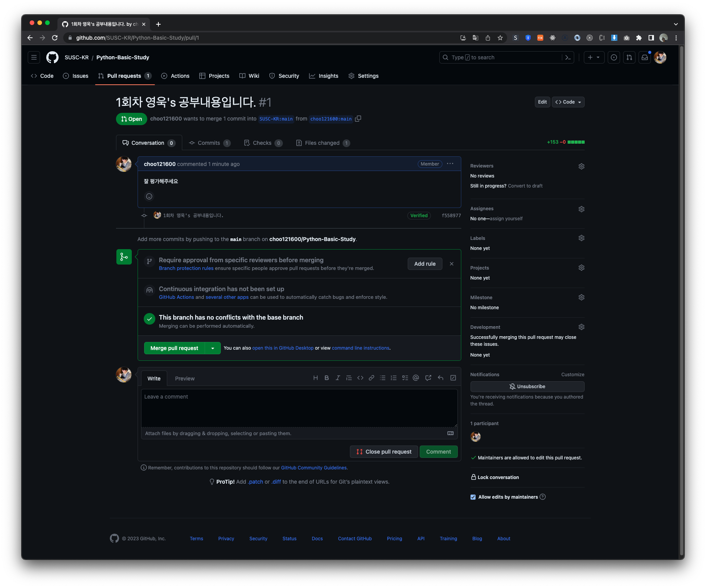The width and height of the screenshot is (706, 588).
Task: Insert a heading via the comment toolbar
Action: (x=315, y=378)
